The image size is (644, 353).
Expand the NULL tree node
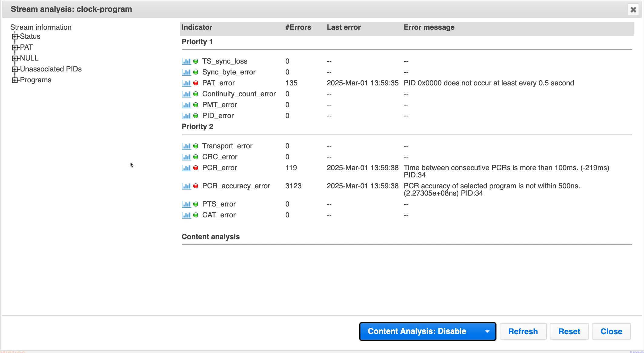[15, 58]
